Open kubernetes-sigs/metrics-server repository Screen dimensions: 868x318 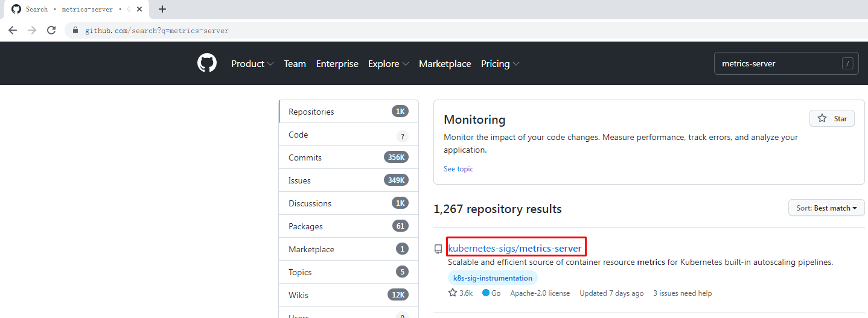[515, 248]
